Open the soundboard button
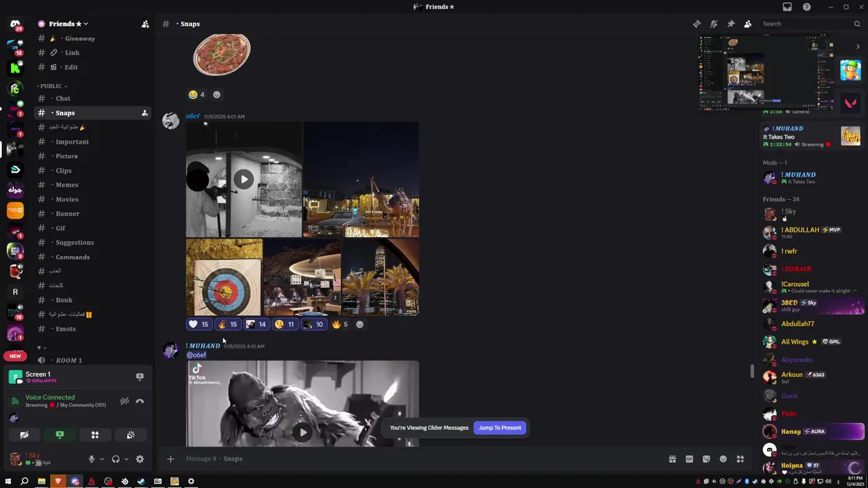Viewport: 868px width, 488px height. (x=130, y=435)
